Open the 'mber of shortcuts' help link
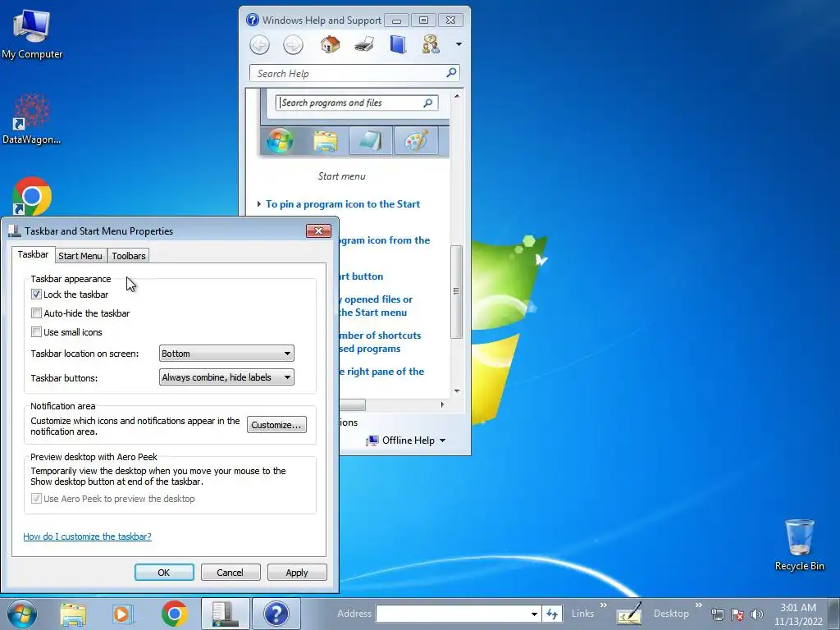Screen dimensions: 840x630 pyautogui.click(x=381, y=342)
